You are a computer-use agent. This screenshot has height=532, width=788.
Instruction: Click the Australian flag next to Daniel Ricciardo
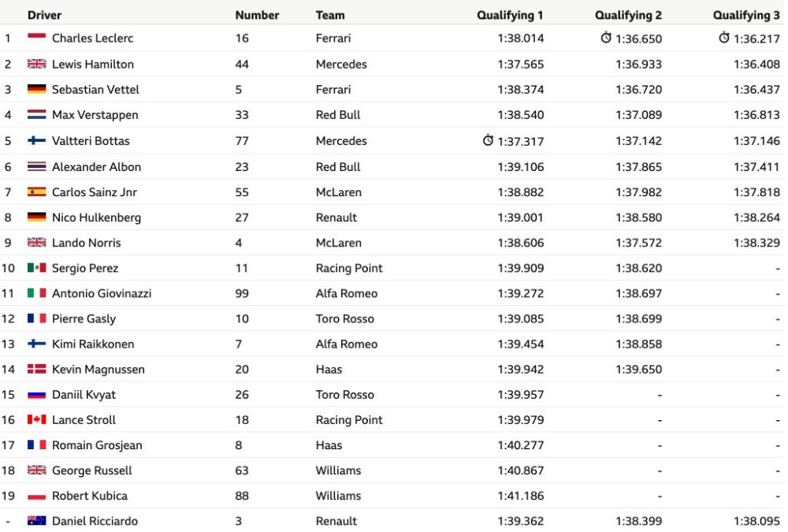(x=37, y=520)
